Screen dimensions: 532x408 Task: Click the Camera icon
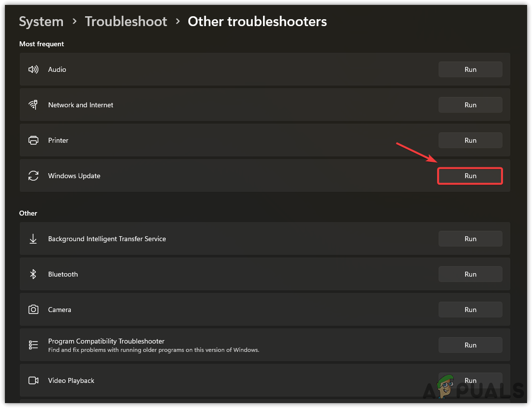point(33,310)
